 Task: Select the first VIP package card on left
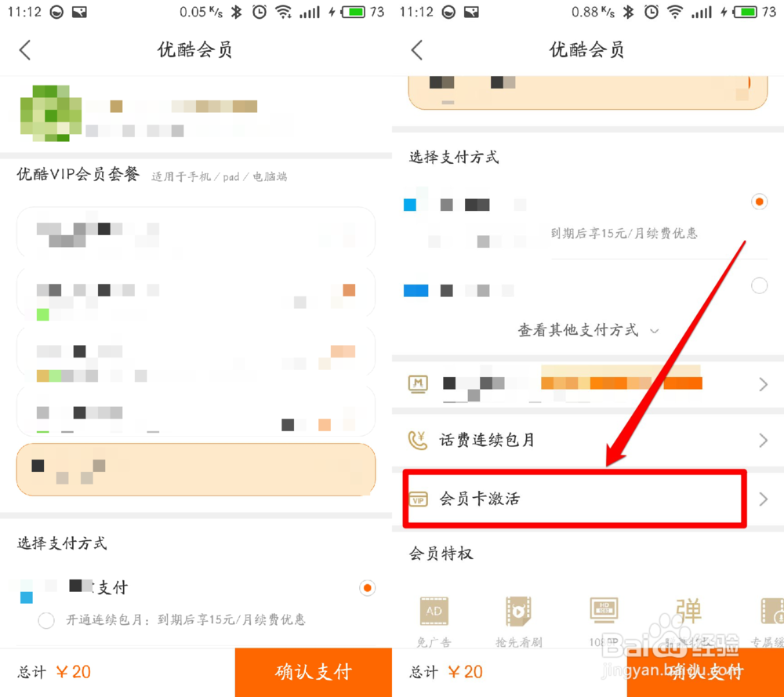tap(196, 233)
